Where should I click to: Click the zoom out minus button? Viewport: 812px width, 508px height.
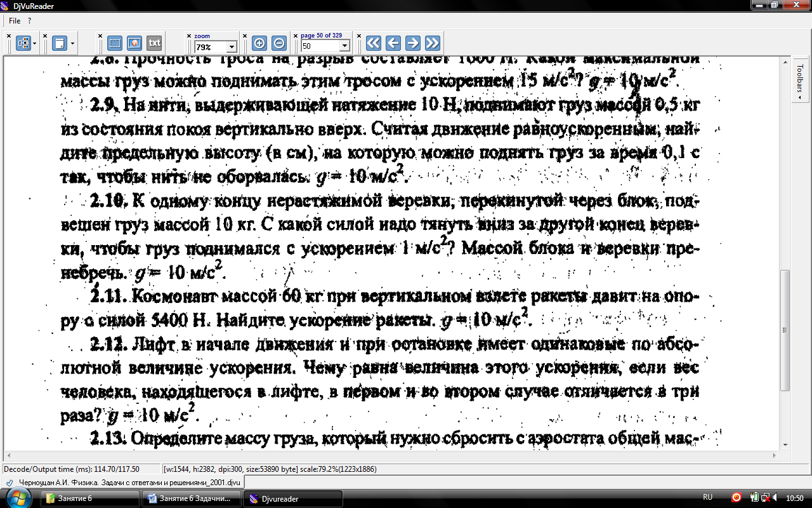[278, 43]
